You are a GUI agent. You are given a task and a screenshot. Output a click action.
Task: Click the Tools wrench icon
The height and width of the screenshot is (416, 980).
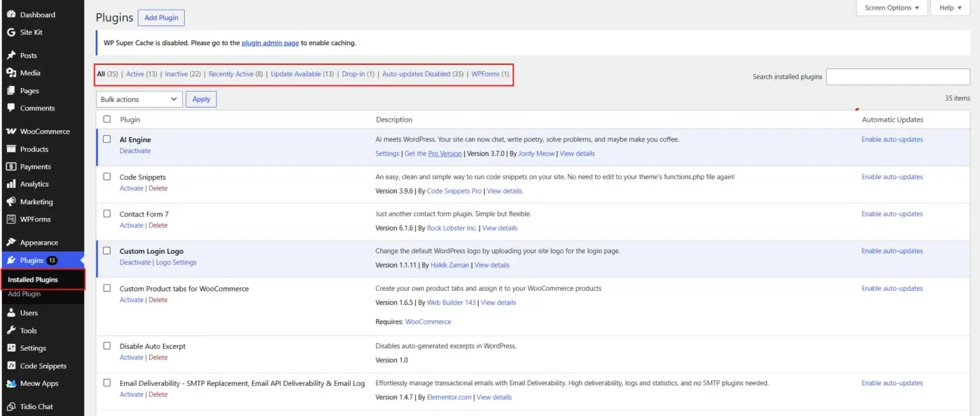(x=11, y=331)
